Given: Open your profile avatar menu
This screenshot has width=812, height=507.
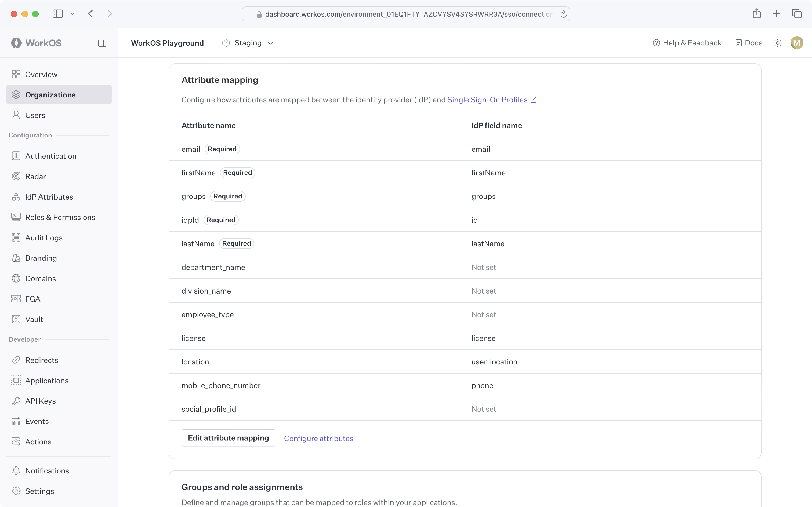Looking at the screenshot, I should [797, 43].
